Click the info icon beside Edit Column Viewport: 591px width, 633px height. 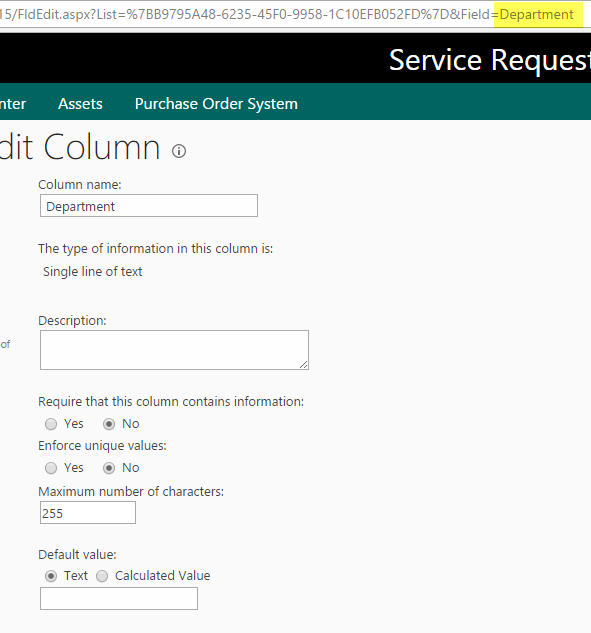pos(179,151)
